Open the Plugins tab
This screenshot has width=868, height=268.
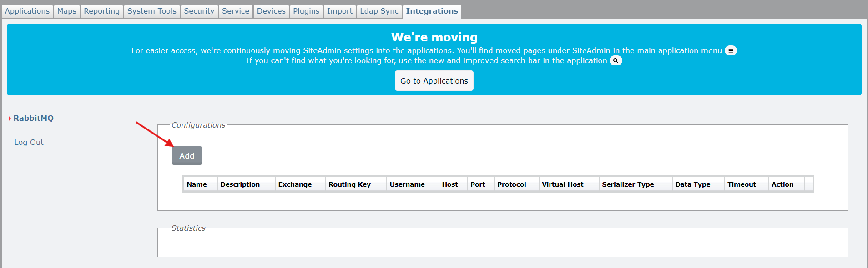pos(306,11)
